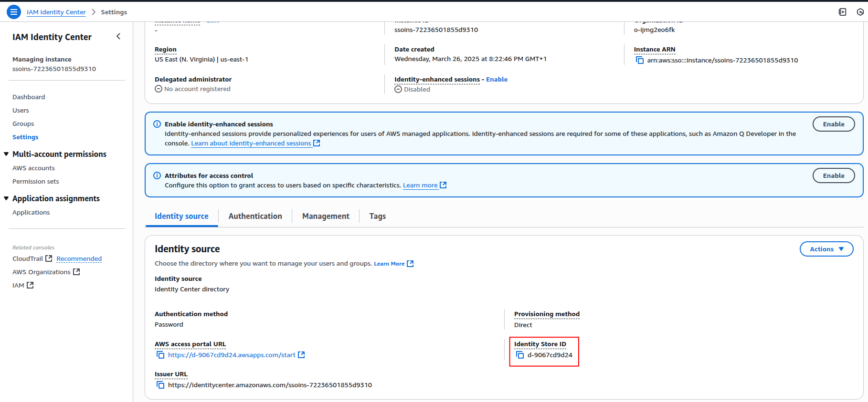Click the top-right help hexagon icon
This screenshot has height=402, width=868.
click(860, 12)
